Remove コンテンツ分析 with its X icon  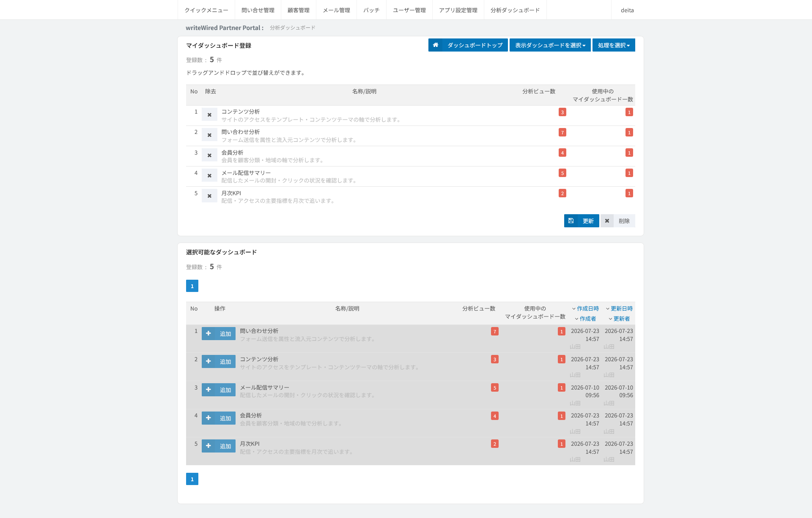pyautogui.click(x=209, y=115)
